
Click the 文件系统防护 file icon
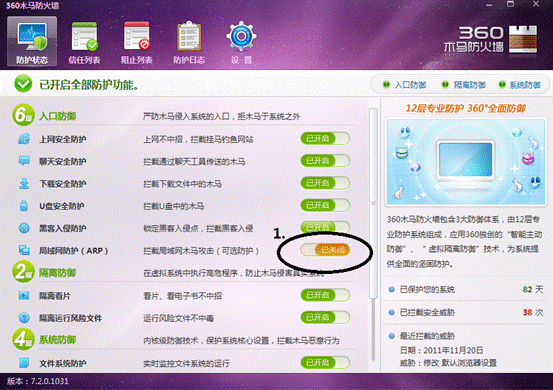coord(24,363)
